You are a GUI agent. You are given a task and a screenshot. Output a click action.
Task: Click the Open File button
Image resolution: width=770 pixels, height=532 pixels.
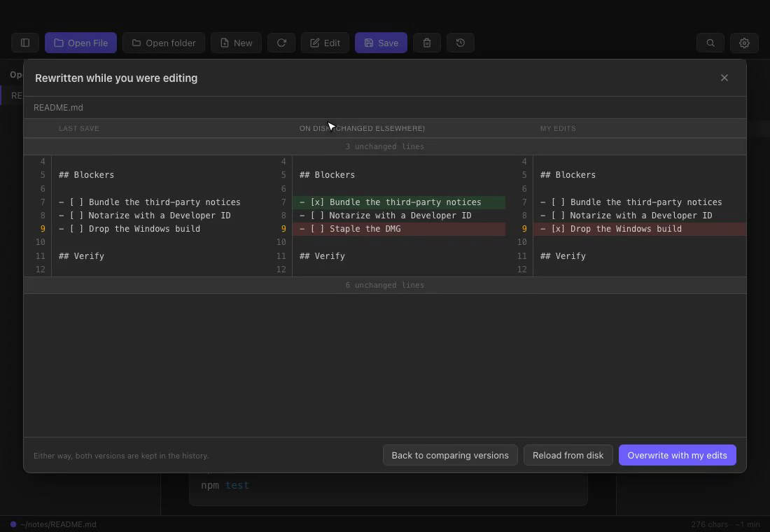[x=80, y=43]
